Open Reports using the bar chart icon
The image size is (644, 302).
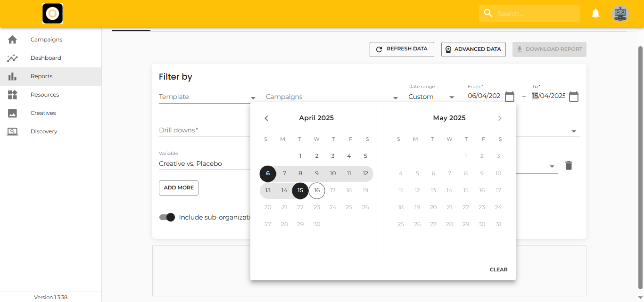[x=12, y=76]
